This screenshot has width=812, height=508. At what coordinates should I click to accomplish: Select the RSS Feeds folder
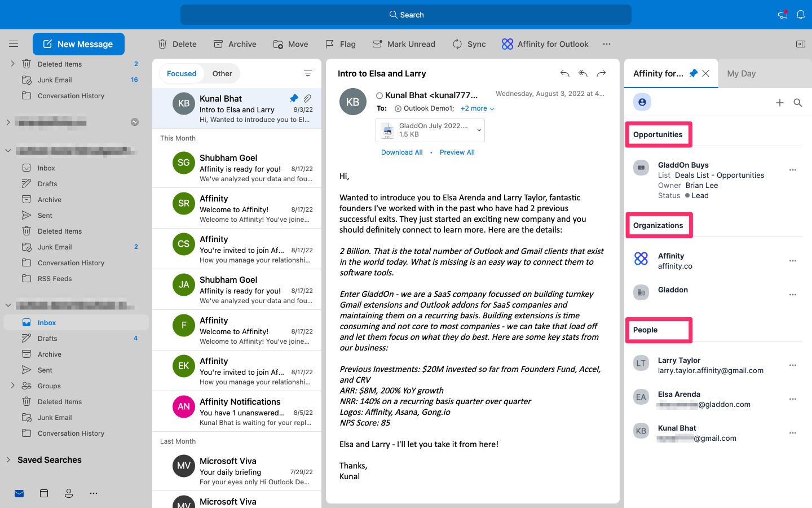(x=55, y=279)
